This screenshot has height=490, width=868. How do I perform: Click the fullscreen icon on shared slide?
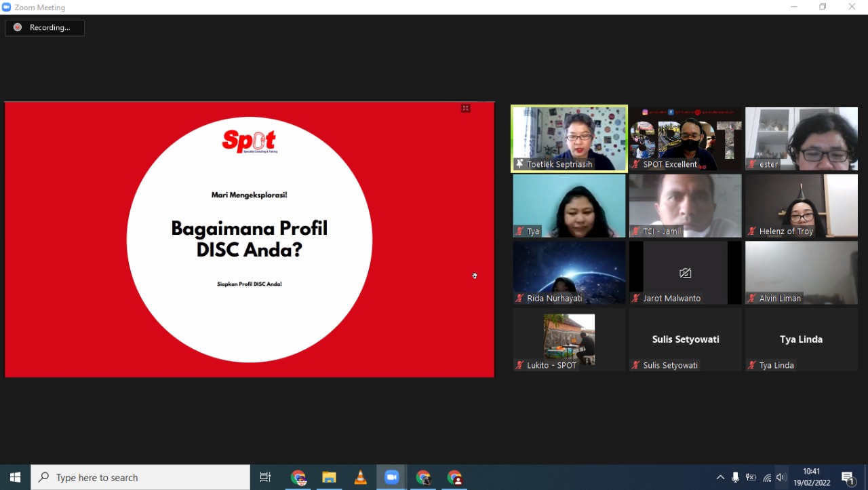pos(466,109)
